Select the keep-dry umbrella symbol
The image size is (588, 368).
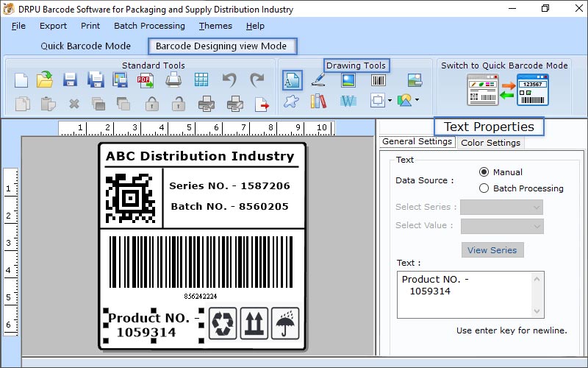click(x=285, y=323)
